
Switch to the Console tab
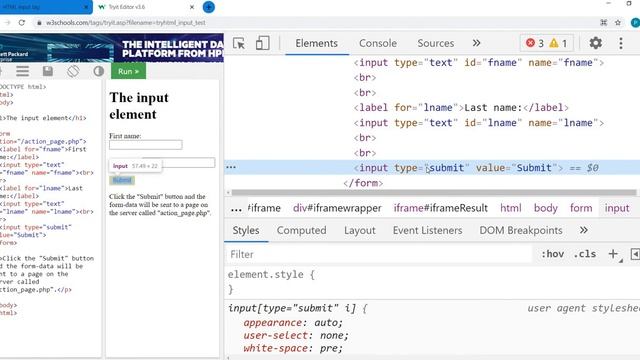click(x=378, y=43)
